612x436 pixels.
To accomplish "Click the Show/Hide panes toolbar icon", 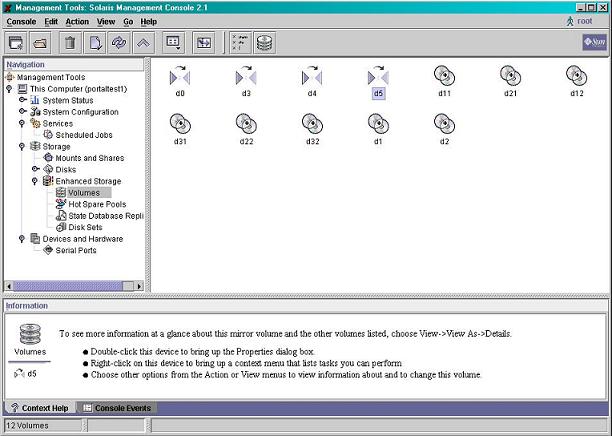I will coord(204,43).
